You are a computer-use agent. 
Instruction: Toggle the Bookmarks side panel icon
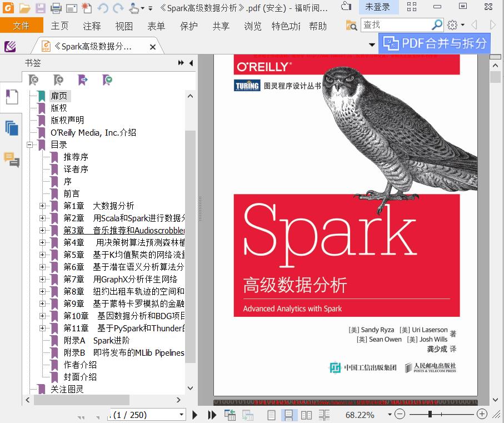click(12, 97)
